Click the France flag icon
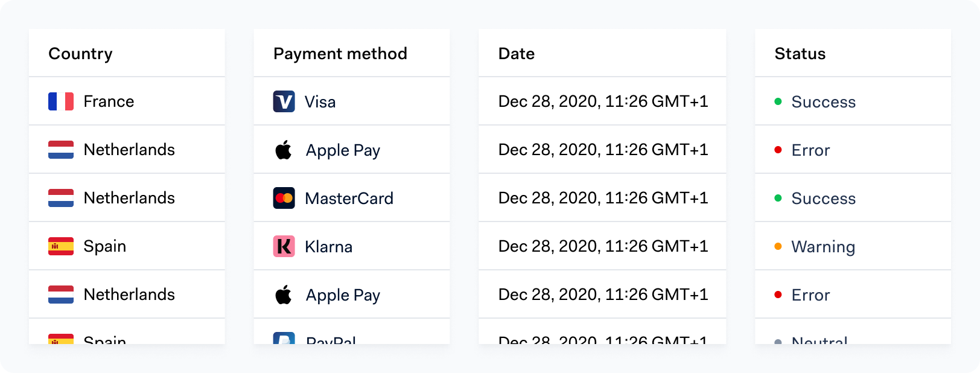Screen dimensions: 980x373 point(61,101)
